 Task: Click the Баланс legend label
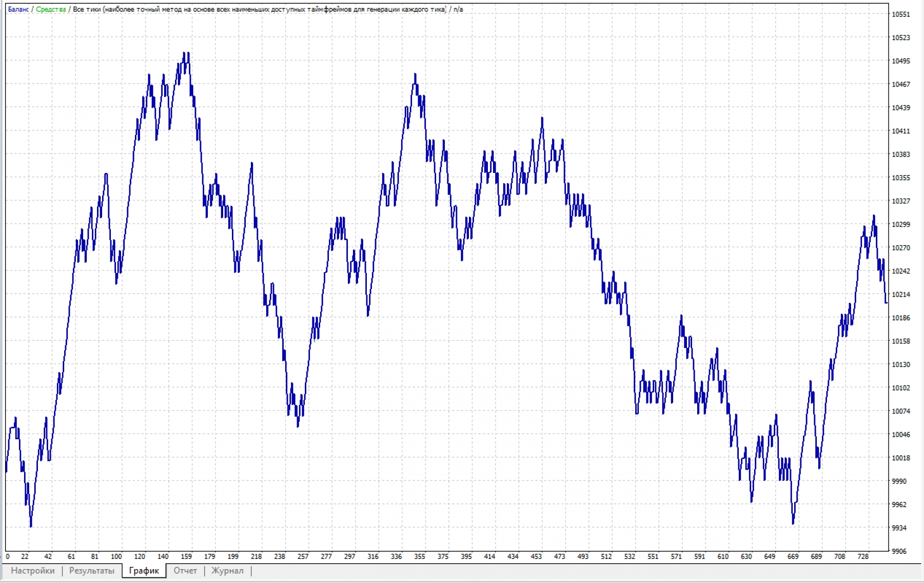[18, 9]
